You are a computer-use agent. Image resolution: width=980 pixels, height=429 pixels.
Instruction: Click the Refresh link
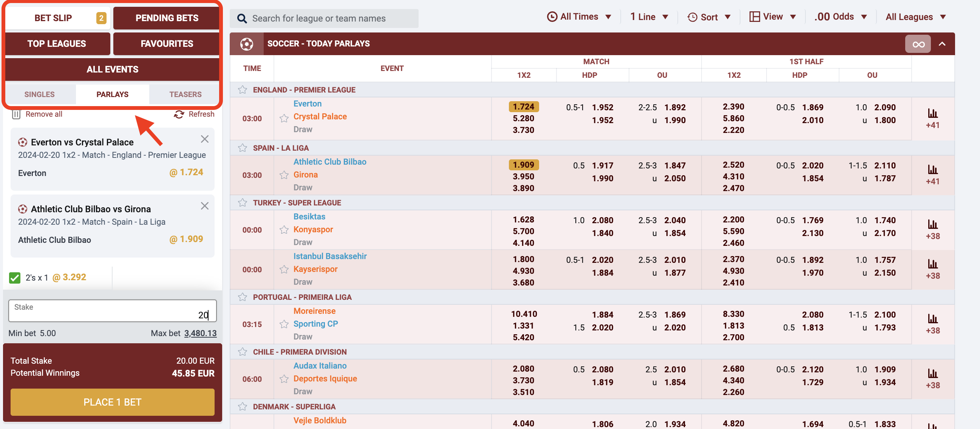201,114
